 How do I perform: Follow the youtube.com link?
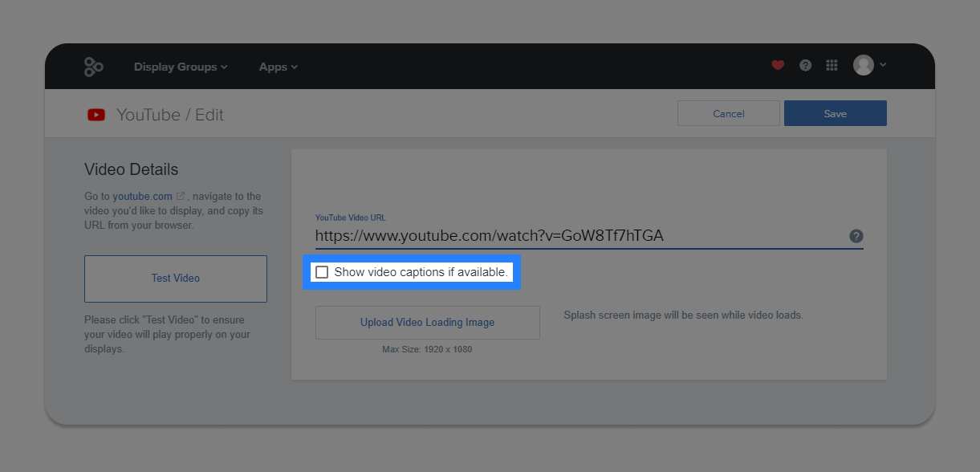(x=142, y=196)
